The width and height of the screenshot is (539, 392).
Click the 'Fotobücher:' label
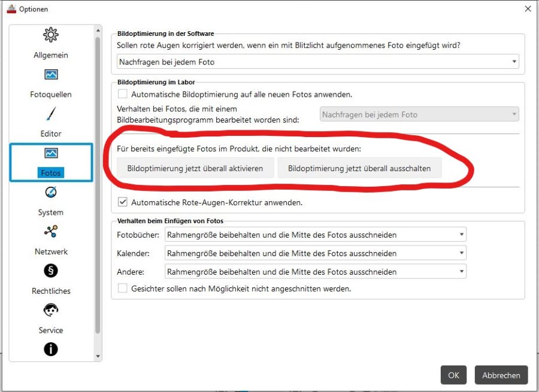pyautogui.click(x=138, y=235)
